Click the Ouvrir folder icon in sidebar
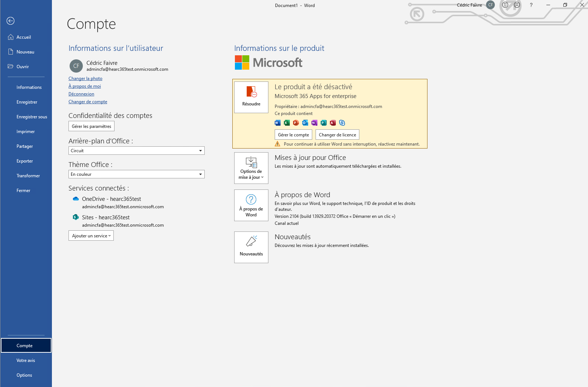 [x=11, y=66]
